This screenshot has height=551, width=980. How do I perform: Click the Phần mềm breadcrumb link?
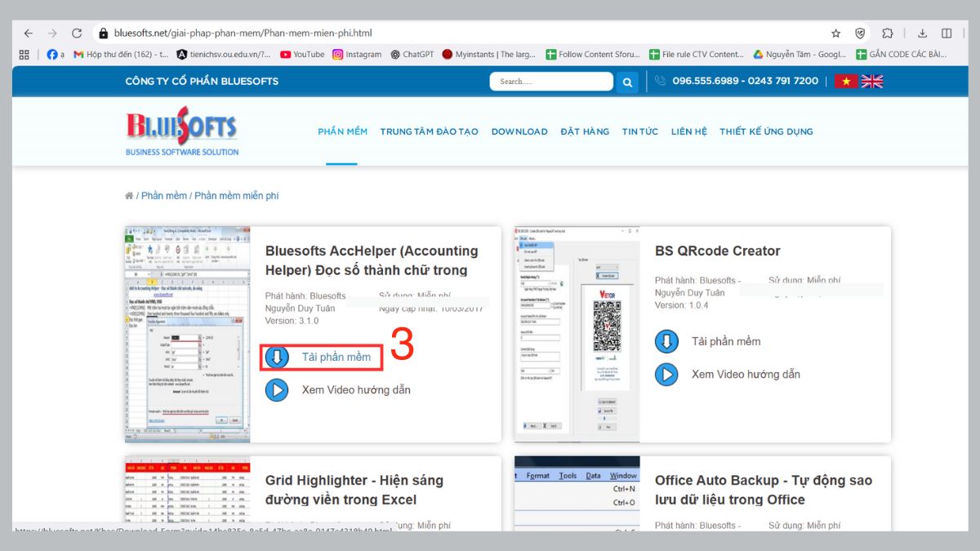164,196
